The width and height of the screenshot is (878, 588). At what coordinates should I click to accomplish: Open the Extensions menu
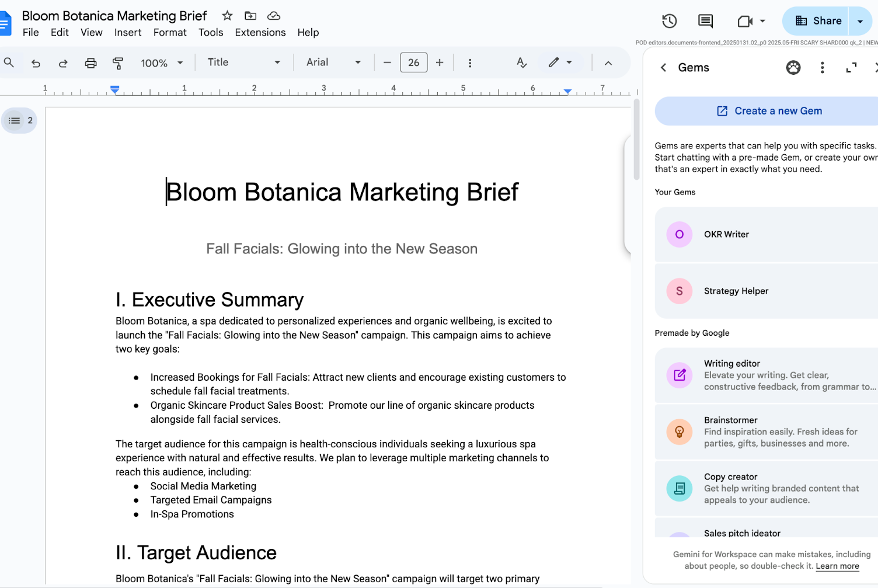pyautogui.click(x=260, y=32)
